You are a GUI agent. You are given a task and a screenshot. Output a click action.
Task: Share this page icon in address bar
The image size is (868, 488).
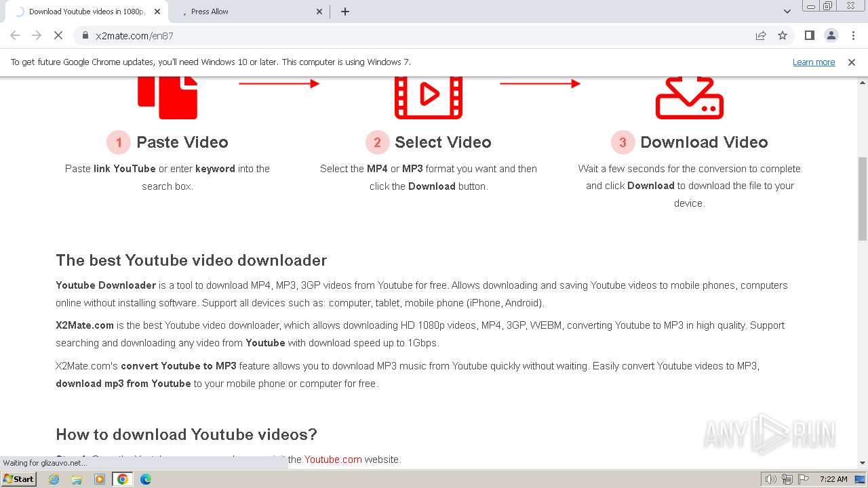761,35
